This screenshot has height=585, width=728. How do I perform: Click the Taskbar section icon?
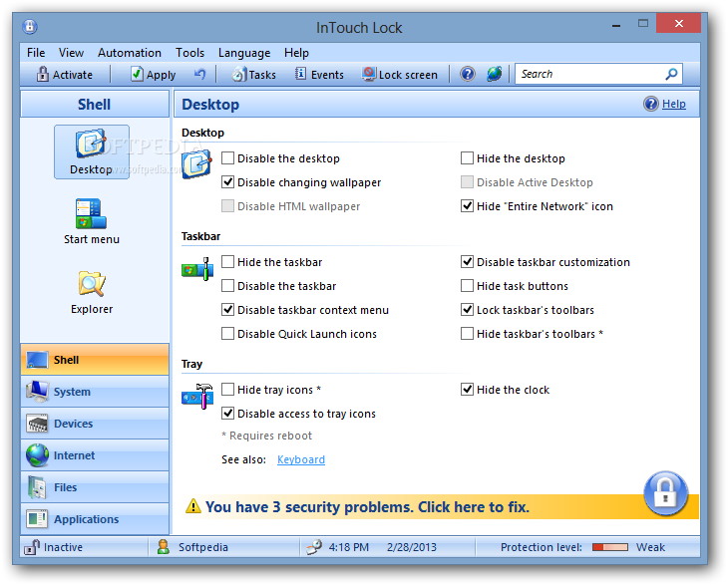point(197,269)
